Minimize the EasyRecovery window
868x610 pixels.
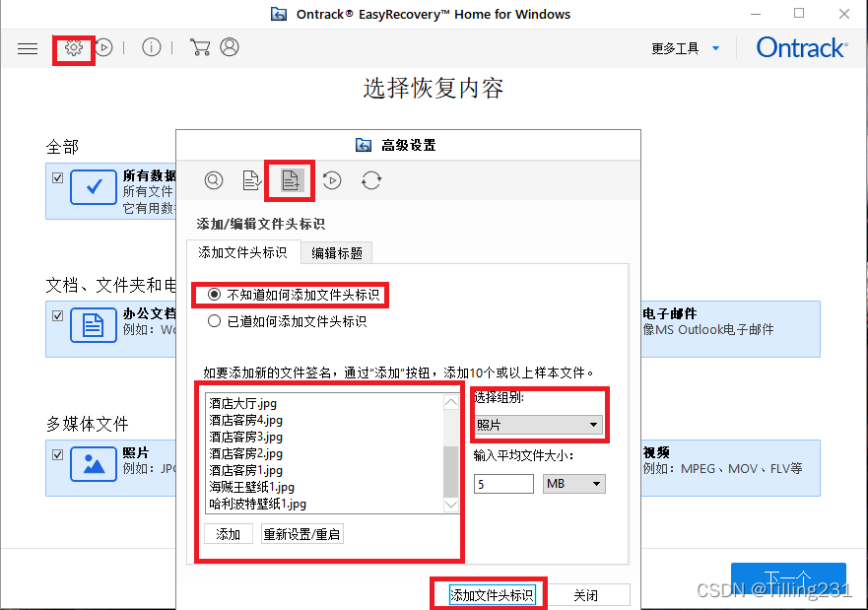(756, 14)
